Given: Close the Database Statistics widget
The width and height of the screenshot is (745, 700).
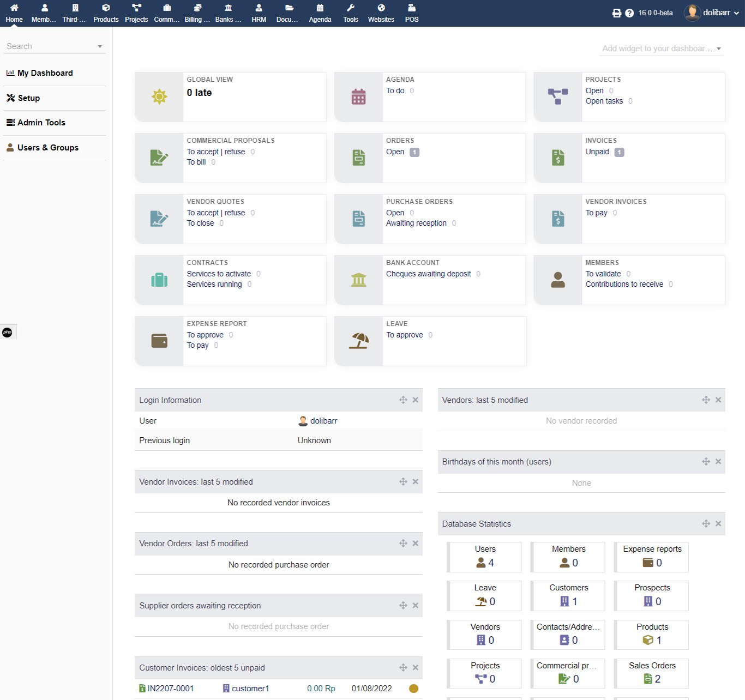Looking at the screenshot, I should 718,524.
